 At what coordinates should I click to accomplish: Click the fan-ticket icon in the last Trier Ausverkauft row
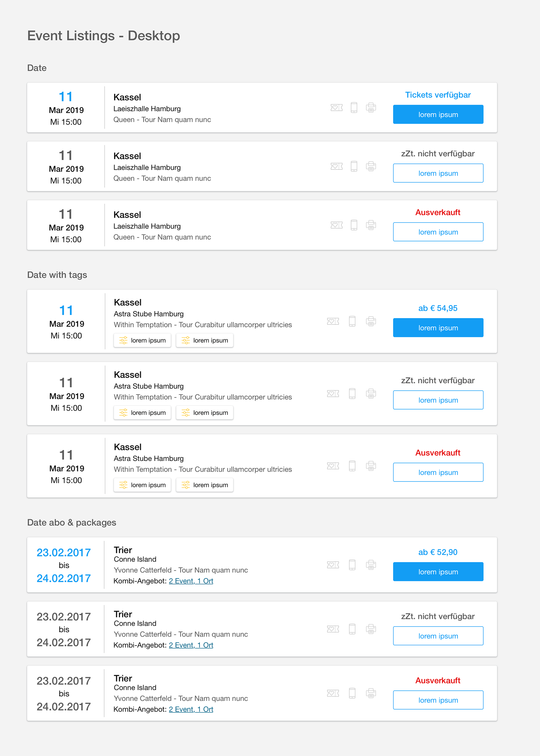coord(333,693)
